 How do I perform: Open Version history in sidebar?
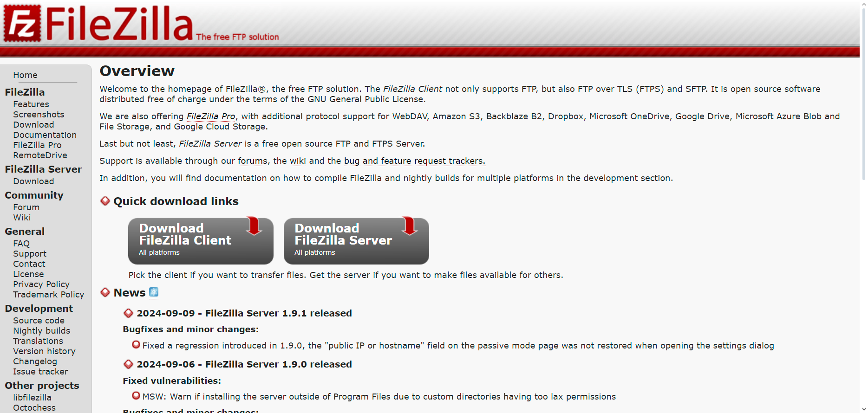(x=44, y=351)
